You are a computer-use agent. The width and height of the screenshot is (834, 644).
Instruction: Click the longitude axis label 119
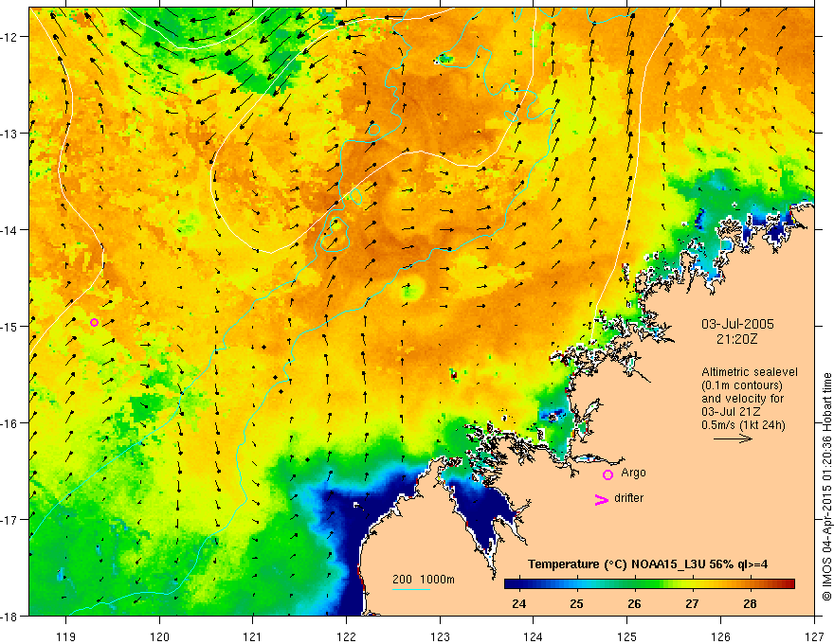[x=66, y=636]
